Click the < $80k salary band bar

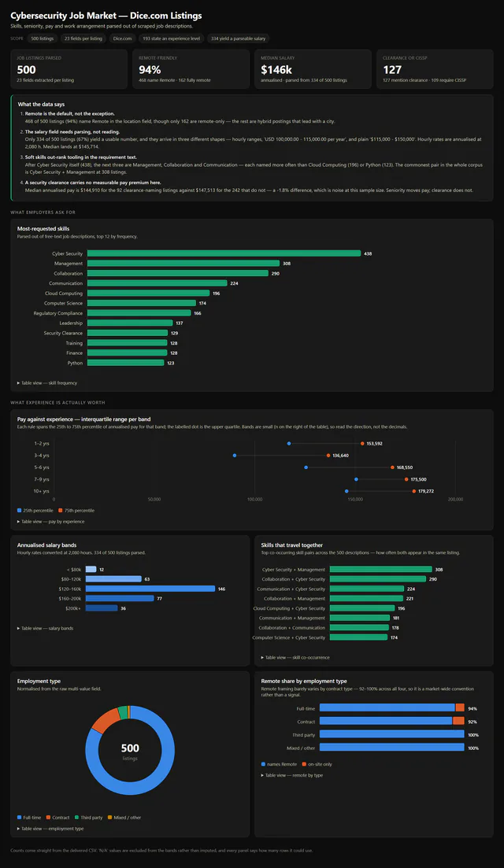(x=91, y=569)
